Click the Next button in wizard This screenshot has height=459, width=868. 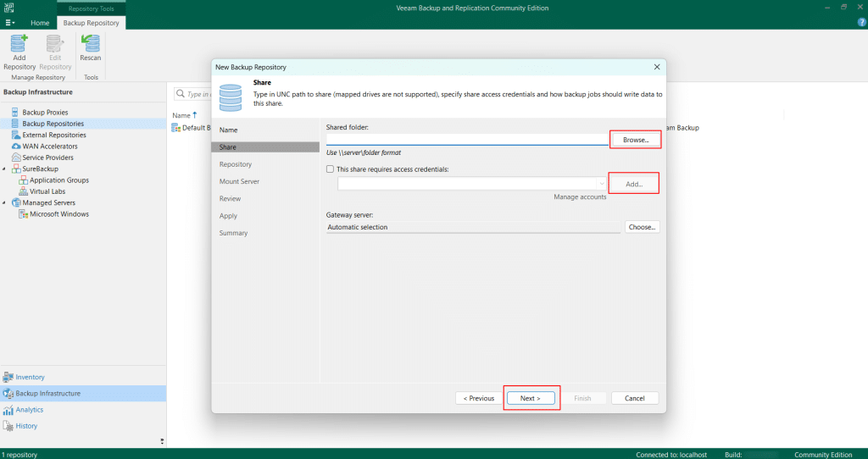click(x=531, y=398)
